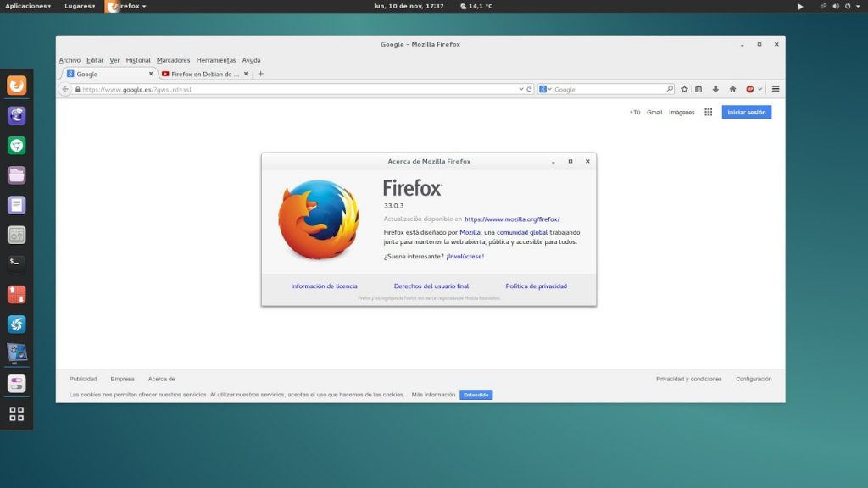
Task: Click inside the address bar field
Action: click(x=254, y=88)
